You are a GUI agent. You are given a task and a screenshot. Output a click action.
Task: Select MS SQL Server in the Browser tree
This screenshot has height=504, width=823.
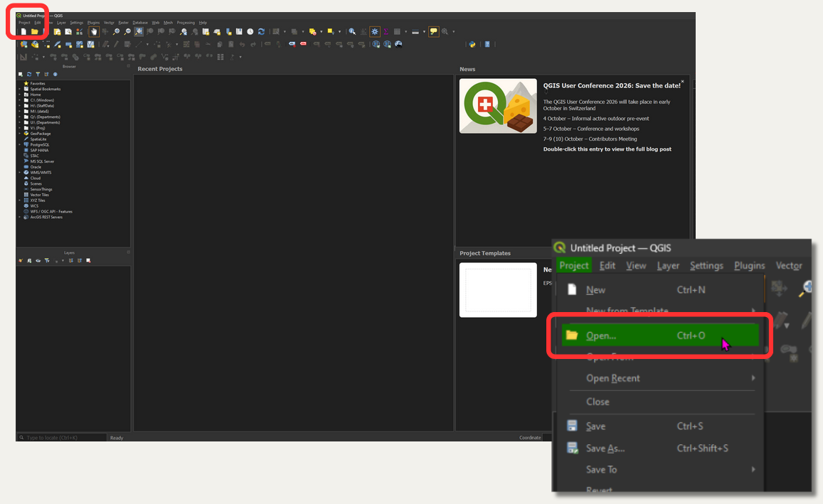[x=42, y=161]
